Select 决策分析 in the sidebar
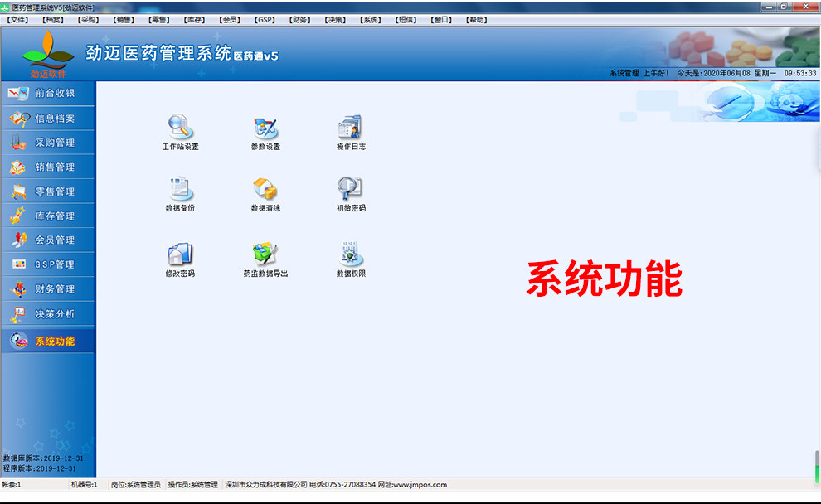 click(x=47, y=313)
